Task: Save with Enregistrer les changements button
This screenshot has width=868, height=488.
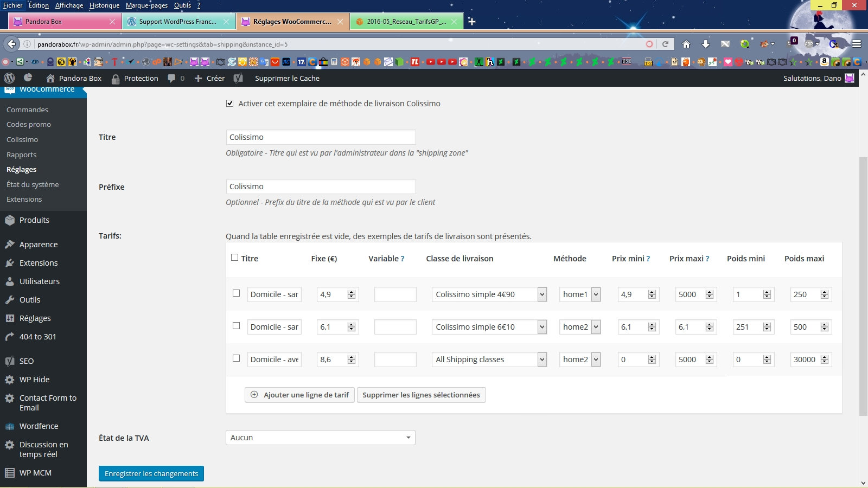Action: point(151,473)
